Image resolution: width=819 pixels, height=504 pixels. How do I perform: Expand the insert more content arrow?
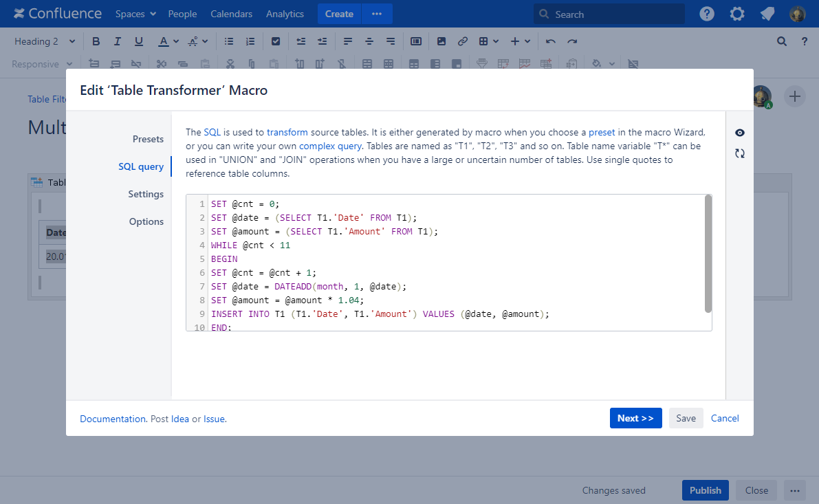tap(527, 41)
